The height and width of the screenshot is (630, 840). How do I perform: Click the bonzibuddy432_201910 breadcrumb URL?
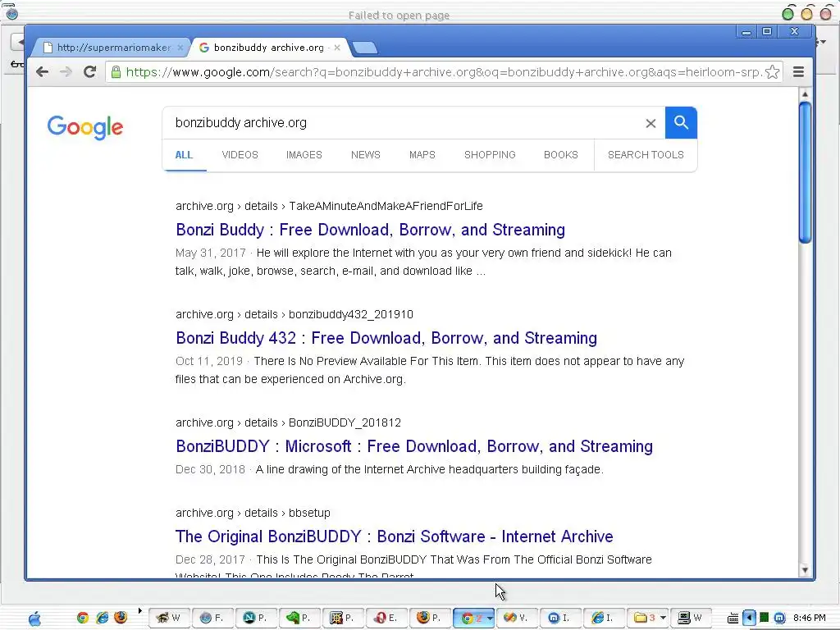coord(351,314)
